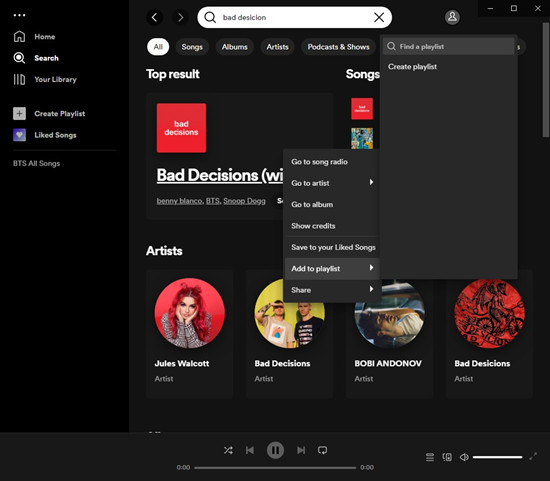Click the Liked Songs label
This screenshot has height=481, width=550.
[55, 135]
